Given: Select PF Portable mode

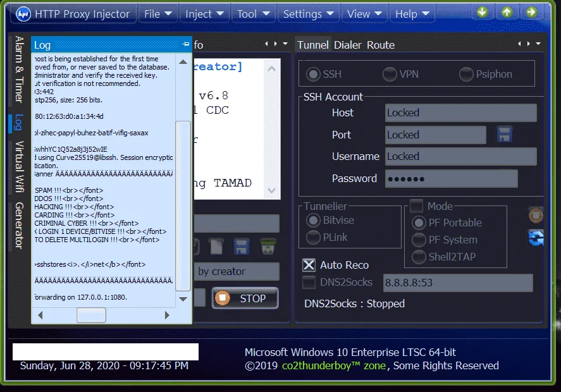Looking at the screenshot, I should (x=419, y=223).
